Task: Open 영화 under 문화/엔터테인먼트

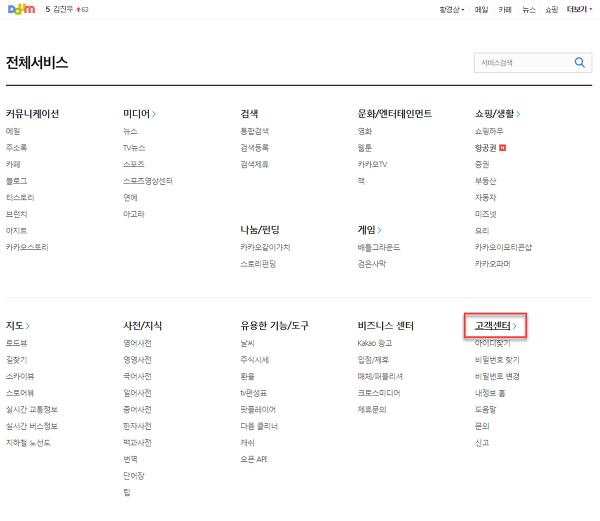Action: (365, 131)
